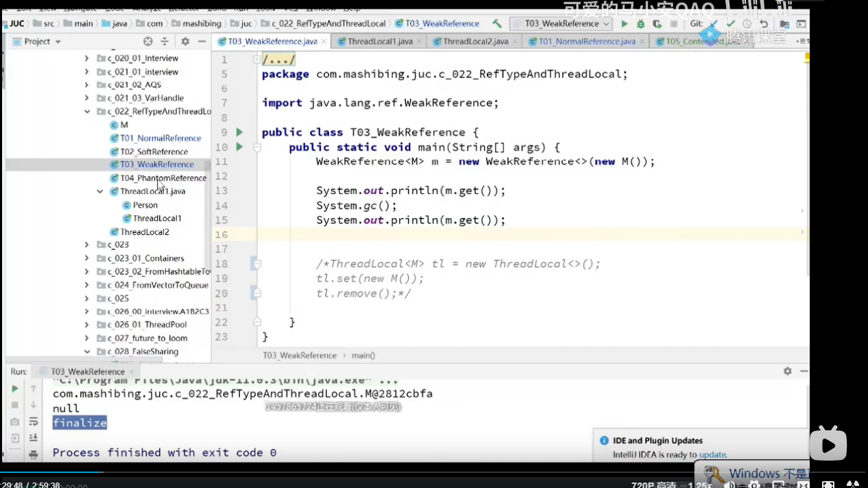Image resolution: width=868 pixels, height=488 pixels.
Task: Expand the c_021_02_AQS package
Action: coord(86,85)
